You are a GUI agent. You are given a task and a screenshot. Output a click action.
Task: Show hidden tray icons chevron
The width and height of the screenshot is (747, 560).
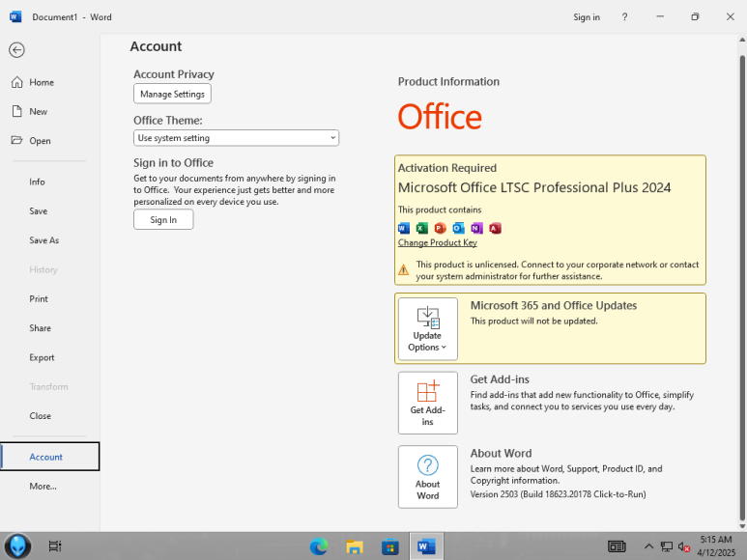[648, 546]
